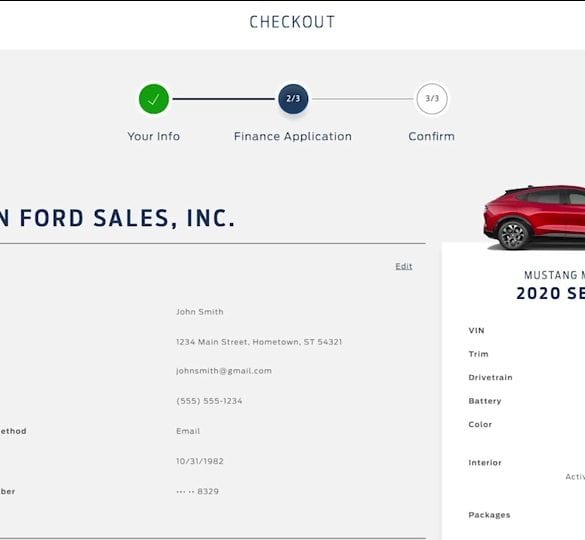
Task: Click the Email contact method value
Action: pos(188,431)
